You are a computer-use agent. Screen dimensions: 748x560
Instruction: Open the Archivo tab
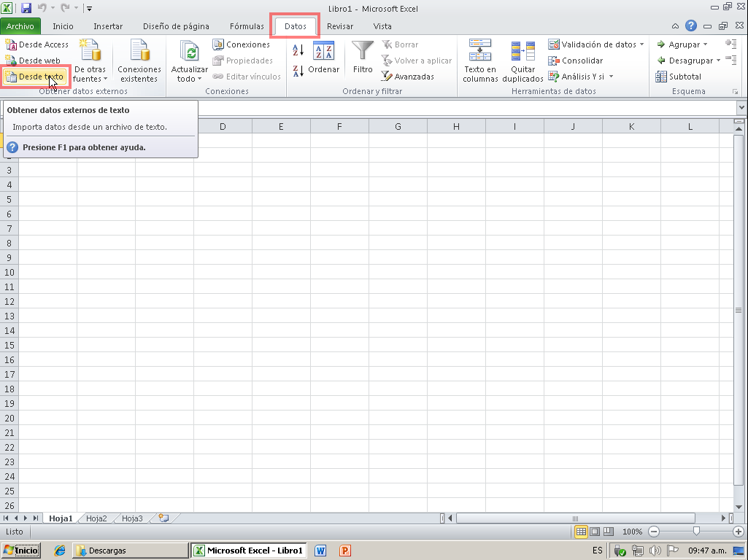click(20, 26)
